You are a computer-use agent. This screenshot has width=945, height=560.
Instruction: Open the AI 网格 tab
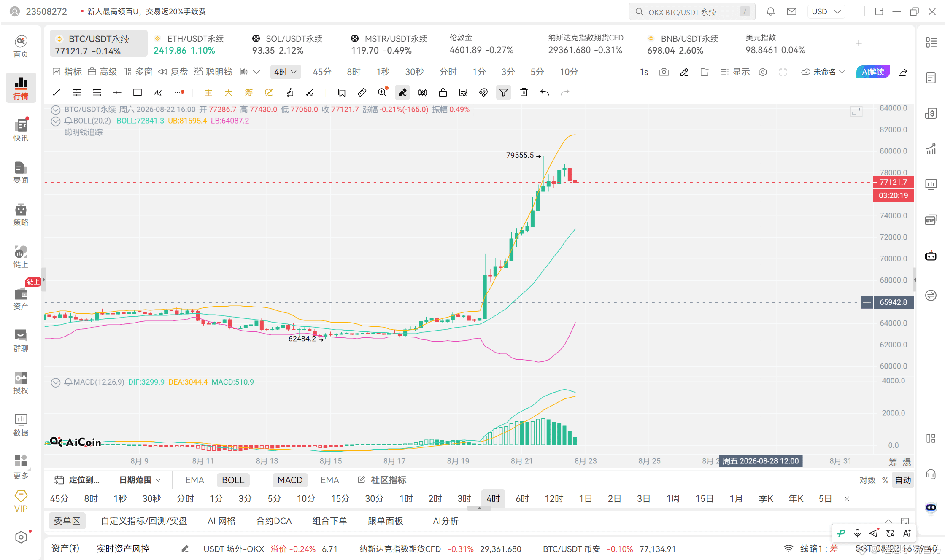[x=221, y=521]
